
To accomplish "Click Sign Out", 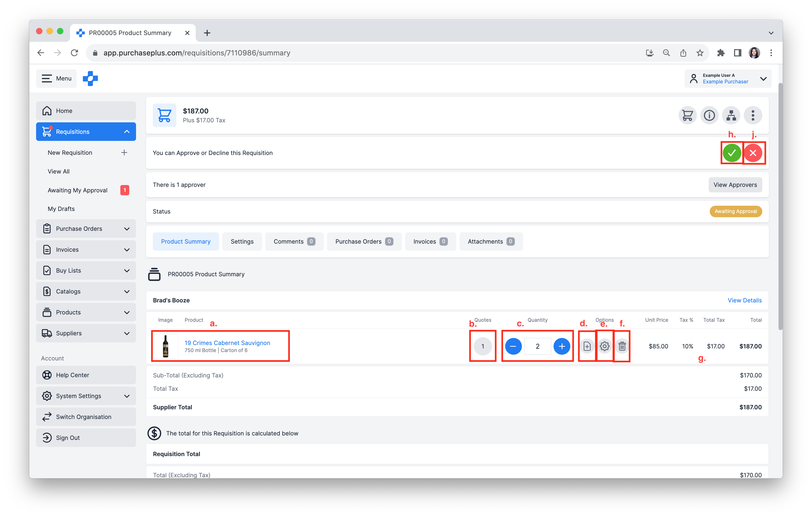I will click(86, 438).
